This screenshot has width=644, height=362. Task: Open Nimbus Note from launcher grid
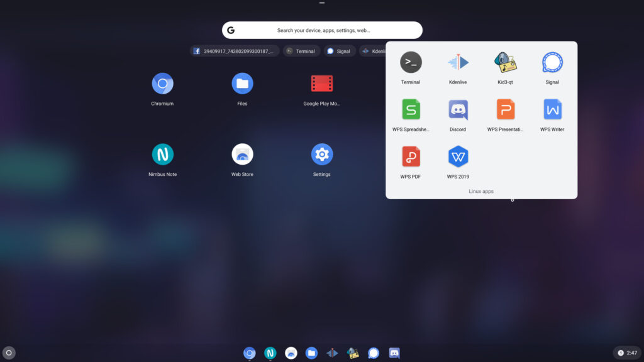(x=162, y=155)
